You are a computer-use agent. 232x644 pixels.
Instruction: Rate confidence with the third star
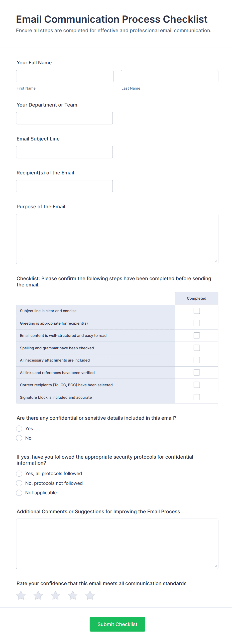pyautogui.click(x=55, y=596)
